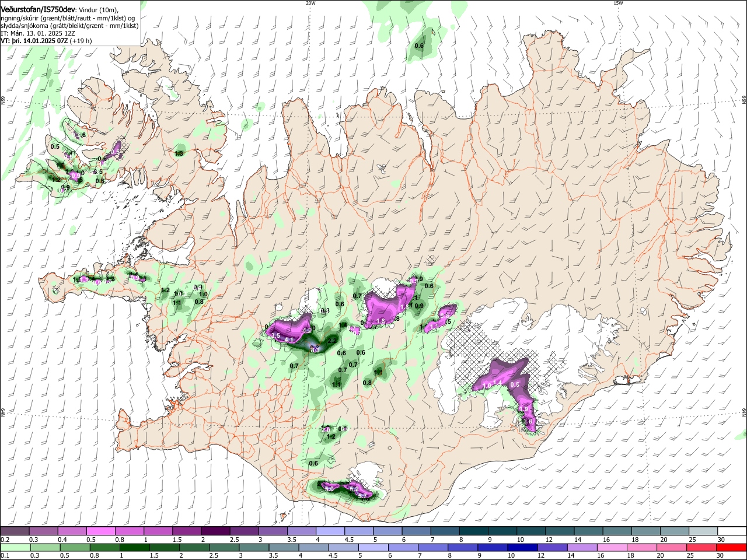
Task: Click the '20W' longitude label at top
Action: click(310, 3)
